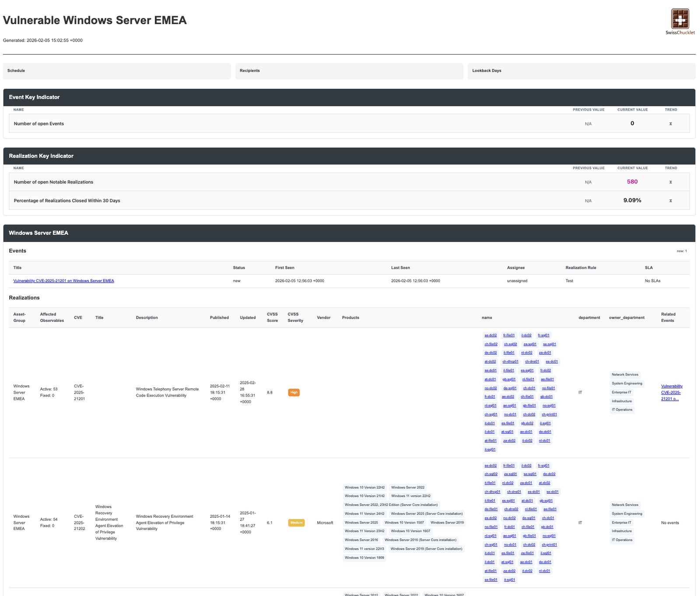Open the za-dc02 host link
The image size is (700, 596).
coord(509,440)
